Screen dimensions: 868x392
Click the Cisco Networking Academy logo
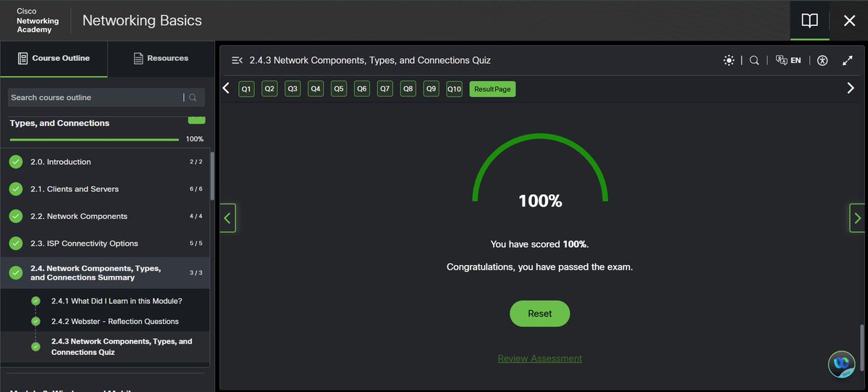[x=37, y=20]
